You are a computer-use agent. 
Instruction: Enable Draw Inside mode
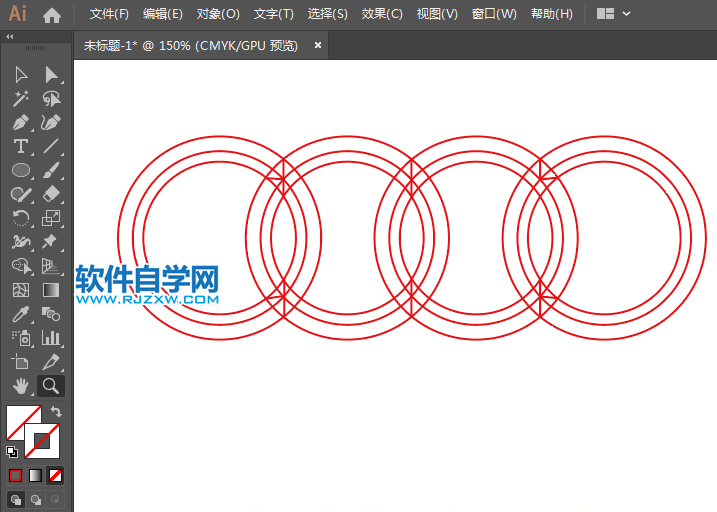[55, 499]
